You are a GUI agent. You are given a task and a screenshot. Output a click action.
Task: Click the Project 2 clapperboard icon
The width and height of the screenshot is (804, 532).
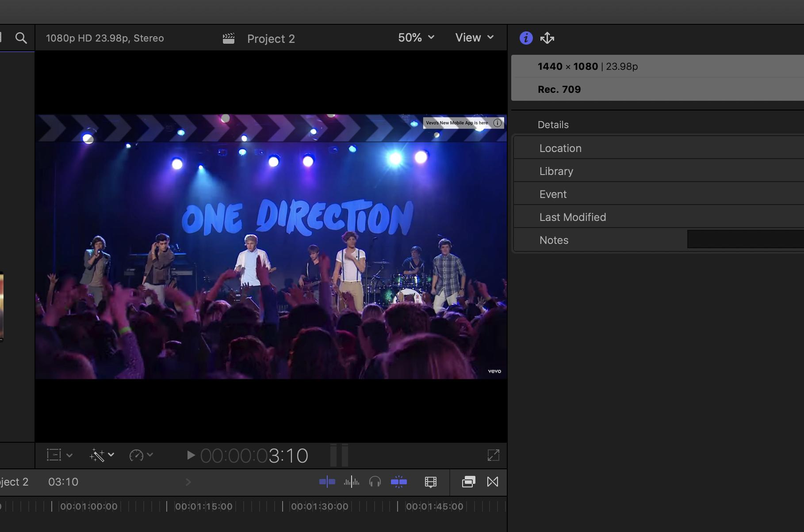[x=229, y=38]
